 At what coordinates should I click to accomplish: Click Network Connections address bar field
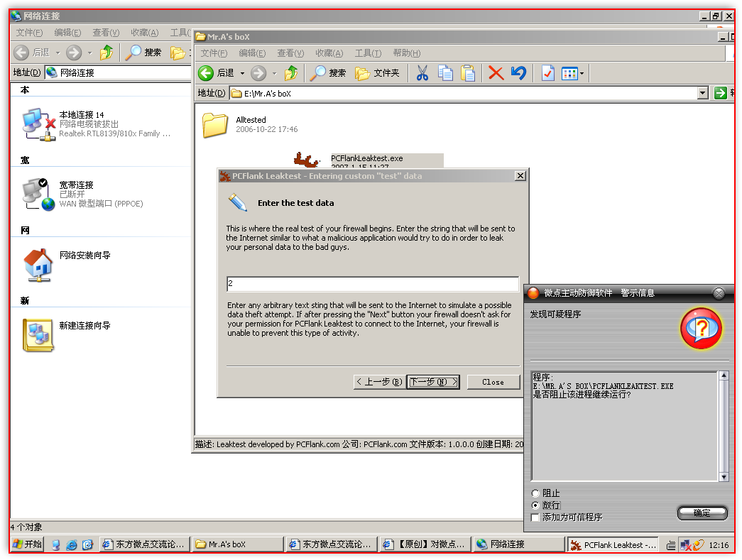[119, 72]
